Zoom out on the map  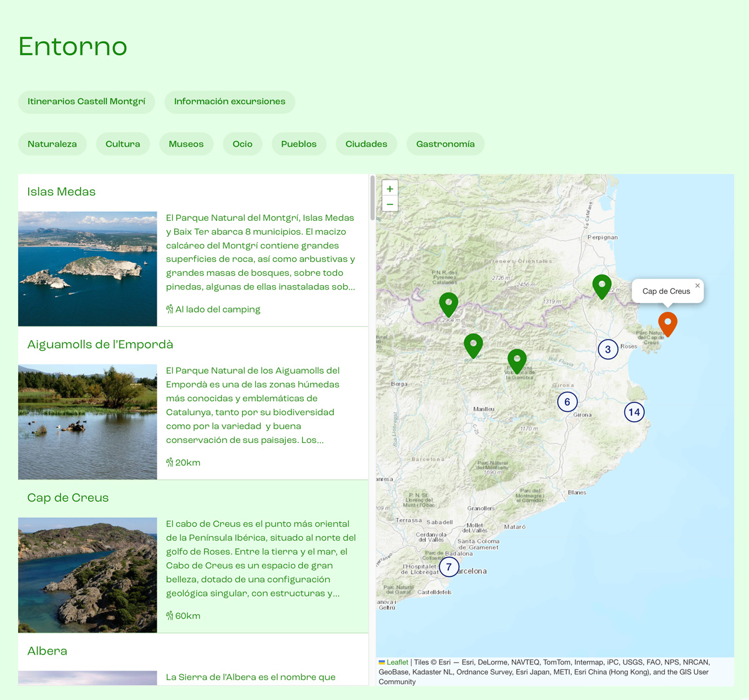click(x=390, y=204)
